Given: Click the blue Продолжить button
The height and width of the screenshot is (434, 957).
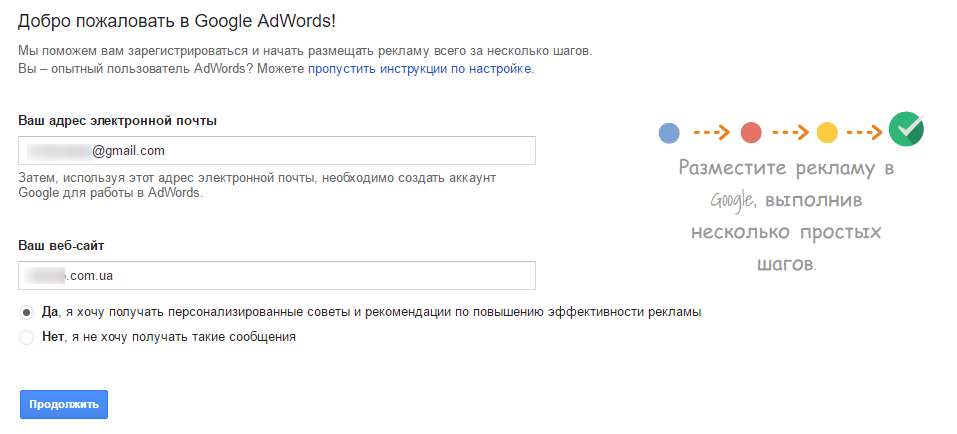Looking at the screenshot, I should point(64,404).
